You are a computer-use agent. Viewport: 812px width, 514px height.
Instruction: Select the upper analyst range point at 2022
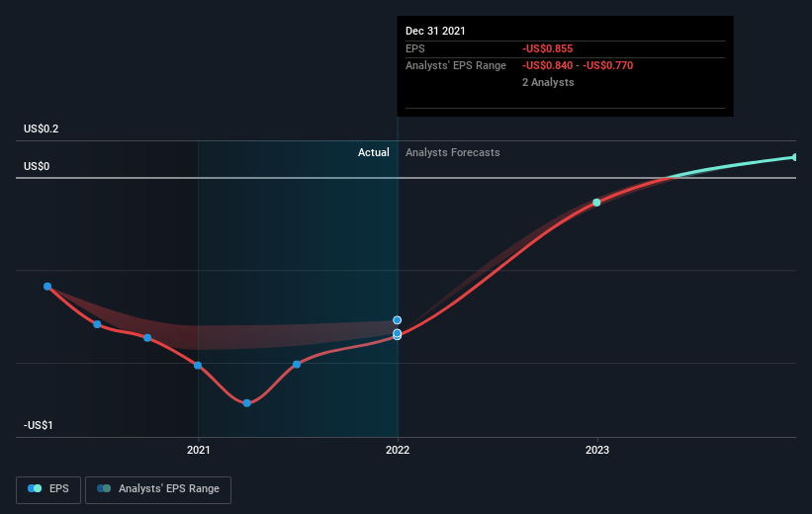pos(398,320)
